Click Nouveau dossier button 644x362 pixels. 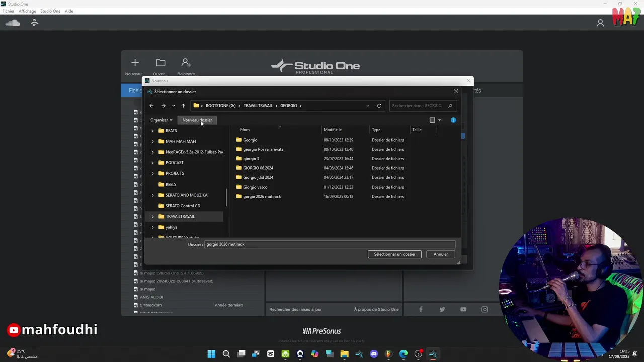tap(197, 120)
